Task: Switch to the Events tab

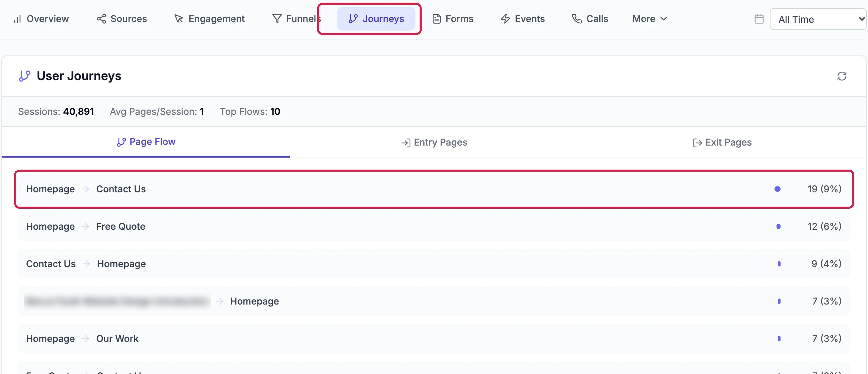Action: click(x=522, y=19)
